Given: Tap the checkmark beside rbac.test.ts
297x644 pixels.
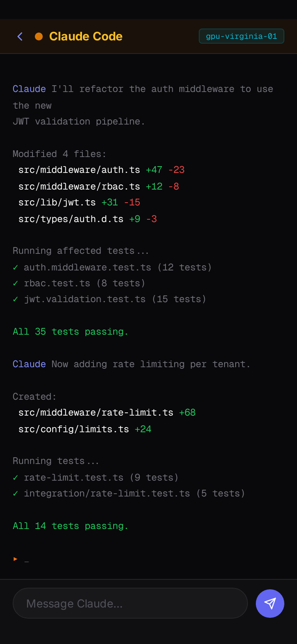Looking at the screenshot, I should tap(15, 283).
